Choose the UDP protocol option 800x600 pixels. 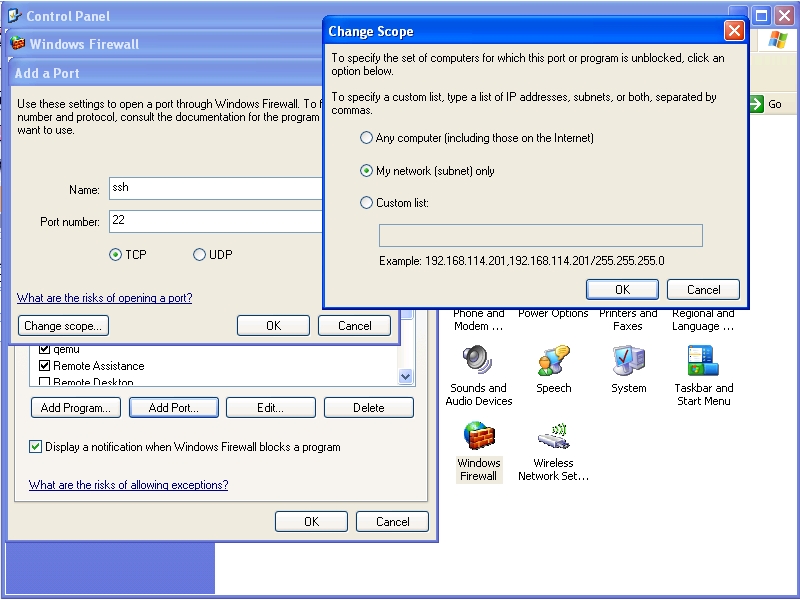coord(200,255)
